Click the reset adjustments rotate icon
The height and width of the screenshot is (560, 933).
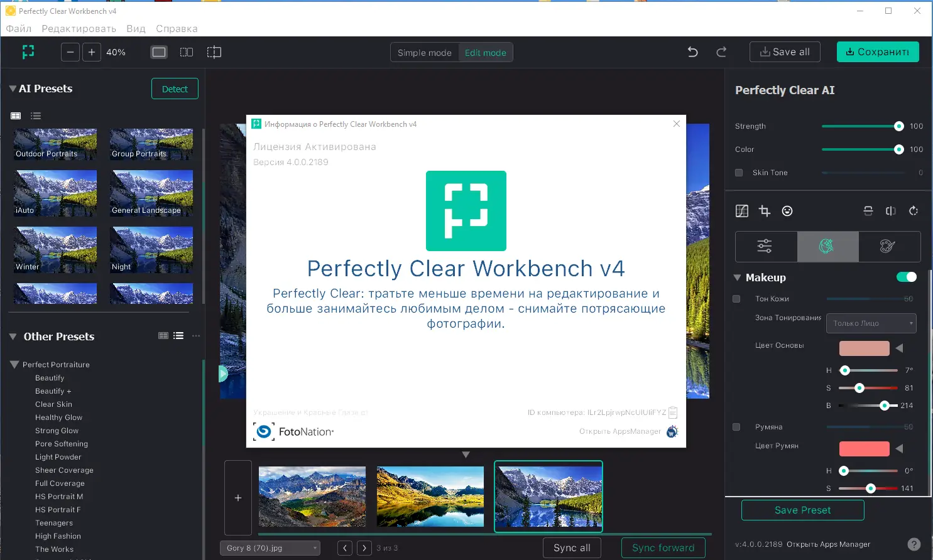tap(914, 211)
